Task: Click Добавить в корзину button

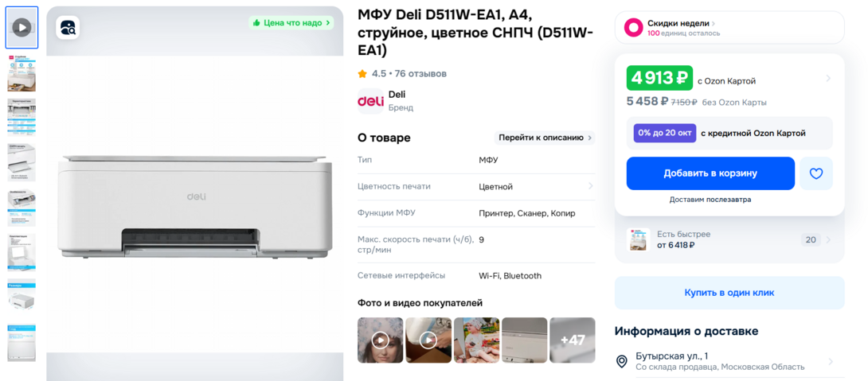Action: (x=710, y=173)
